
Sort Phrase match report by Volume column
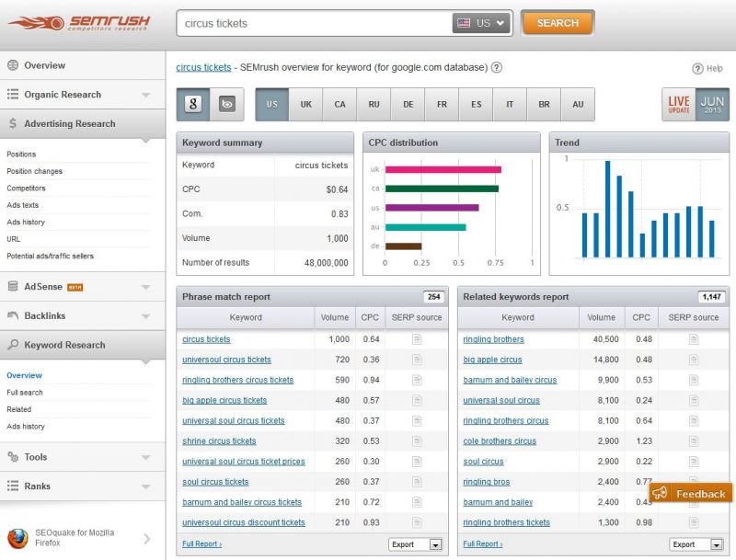(x=335, y=317)
